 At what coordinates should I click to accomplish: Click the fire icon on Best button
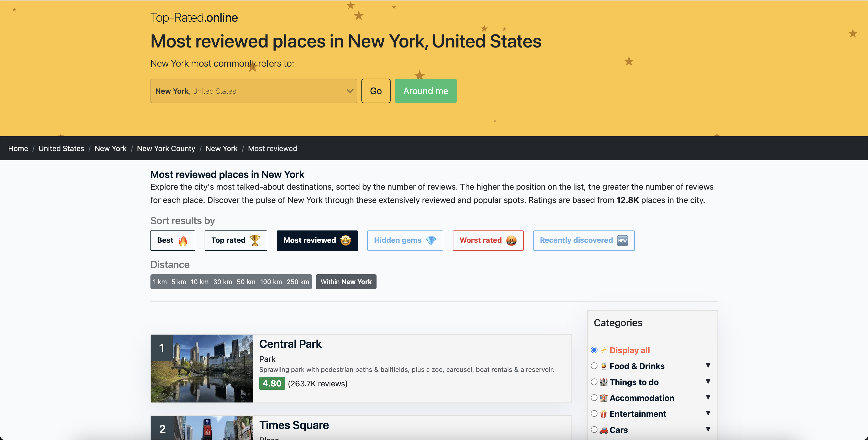pyautogui.click(x=183, y=240)
